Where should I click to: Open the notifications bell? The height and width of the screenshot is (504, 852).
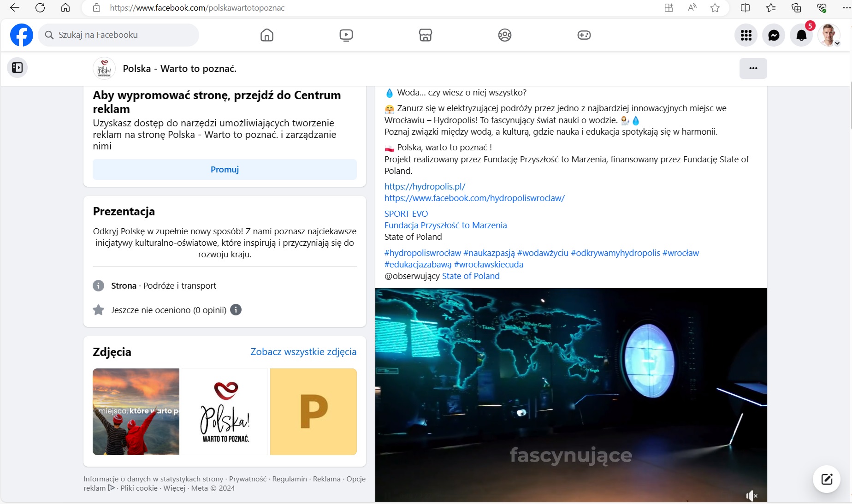(x=801, y=35)
